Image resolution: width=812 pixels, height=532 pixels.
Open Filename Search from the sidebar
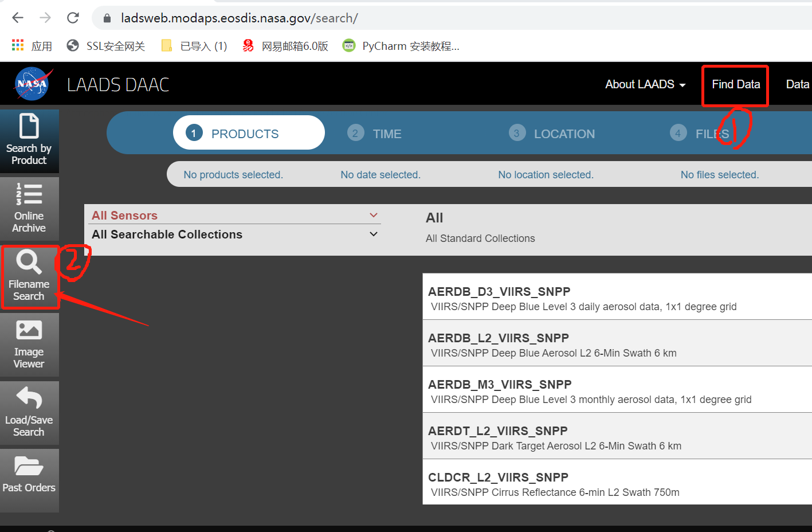(x=29, y=277)
